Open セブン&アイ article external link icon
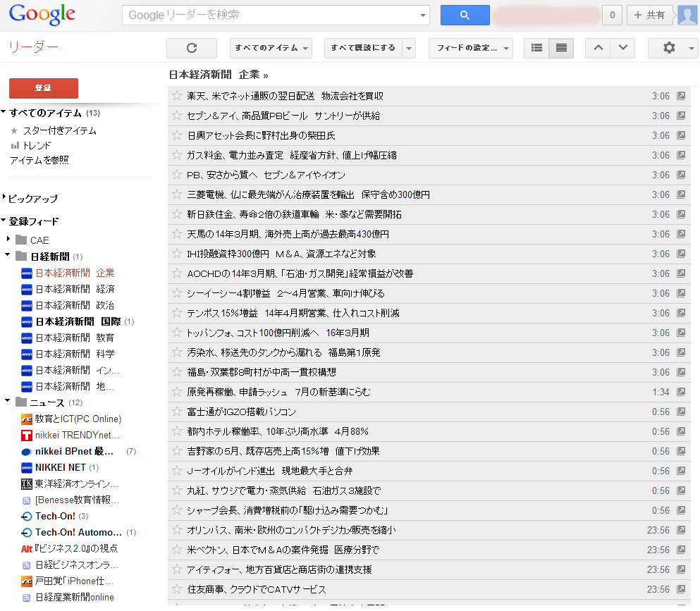Screen dimensions: 700x611 tap(681, 116)
